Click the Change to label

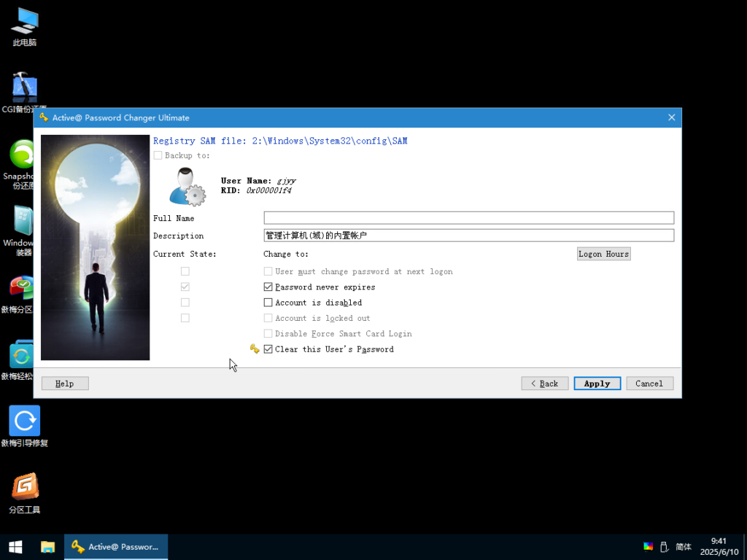pyautogui.click(x=286, y=254)
